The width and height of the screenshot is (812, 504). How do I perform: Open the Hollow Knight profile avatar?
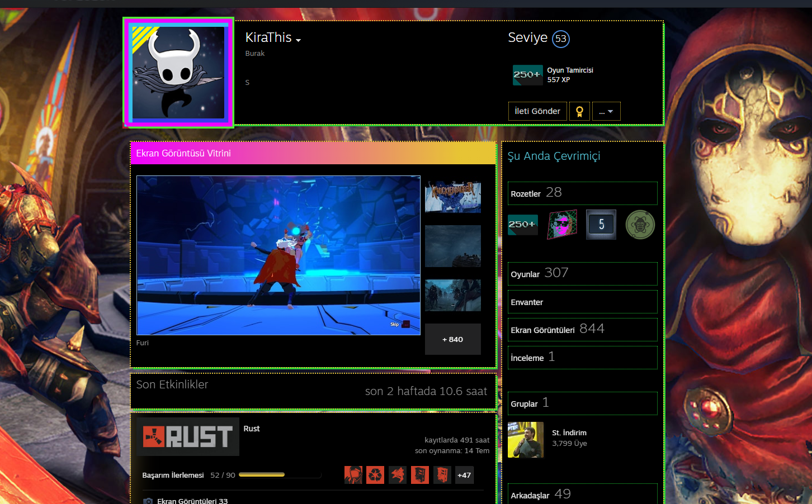(178, 73)
